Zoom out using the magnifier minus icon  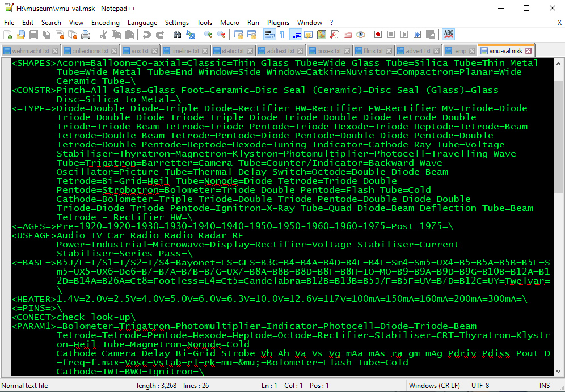(x=221, y=35)
